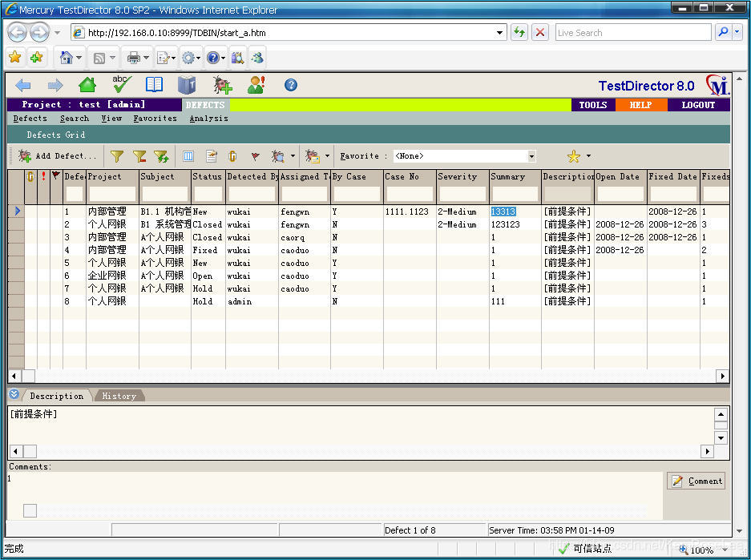
Task: Click the yellow star Favorites icon in grid toolbar
Action: [573, 156]
